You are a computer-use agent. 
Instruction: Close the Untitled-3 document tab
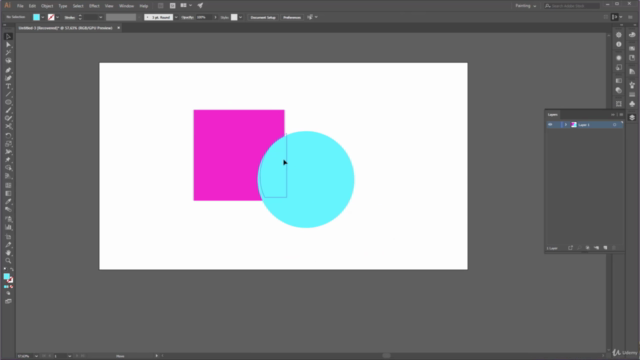pyautogui.click(x=119, y=28)
